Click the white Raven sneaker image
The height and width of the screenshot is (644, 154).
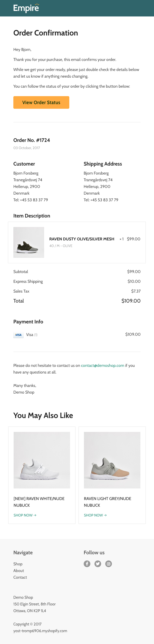coord(42,460)
